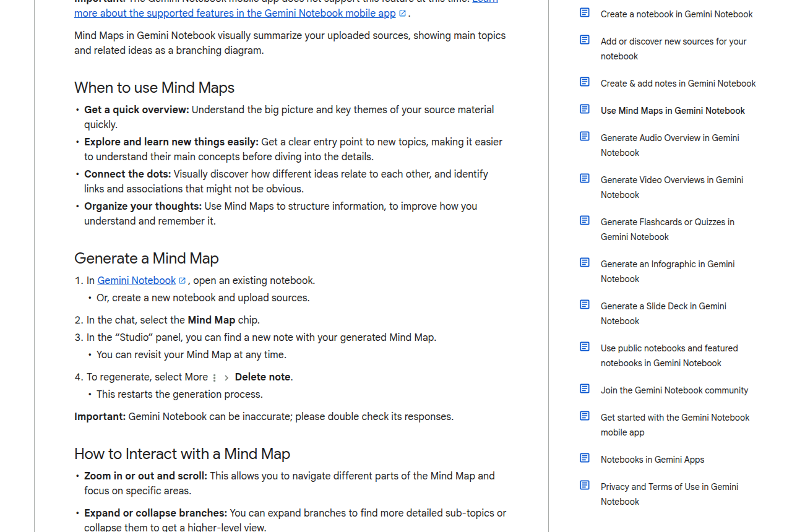792x532 pixels.
Task: Open Generate Flashcards or Quizzes article
Action: coord(667,230)
